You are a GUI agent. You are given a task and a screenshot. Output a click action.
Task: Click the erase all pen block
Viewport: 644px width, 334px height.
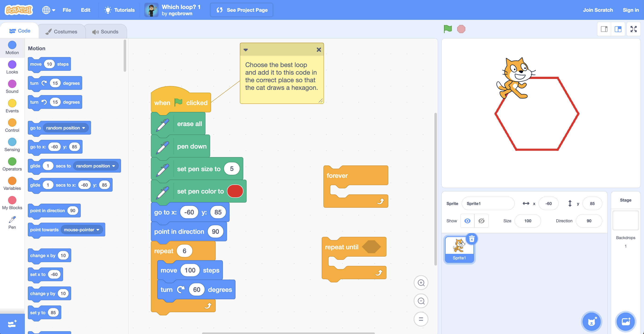pos(178,124)
